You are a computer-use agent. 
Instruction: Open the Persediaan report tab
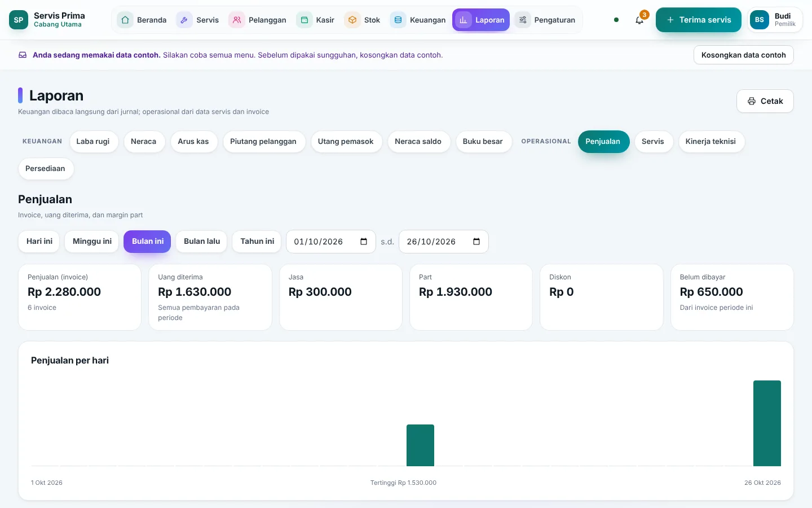click(x=45, y=168)
